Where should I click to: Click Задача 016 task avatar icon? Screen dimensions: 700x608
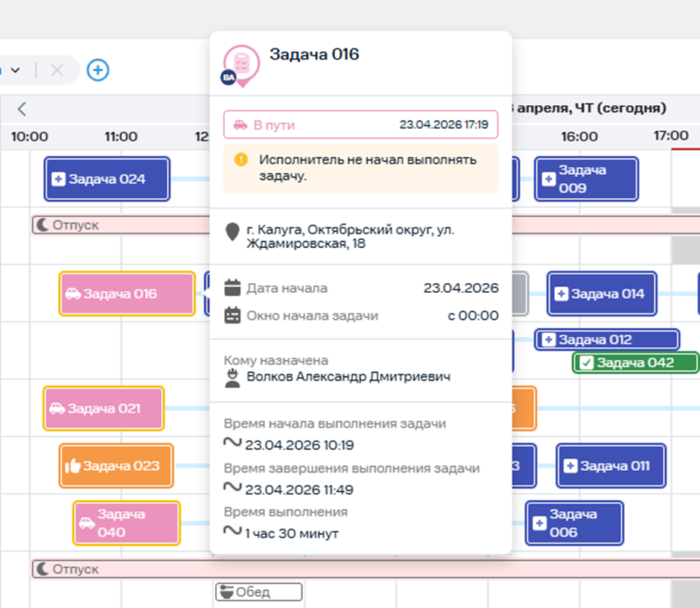click(241, 64)
